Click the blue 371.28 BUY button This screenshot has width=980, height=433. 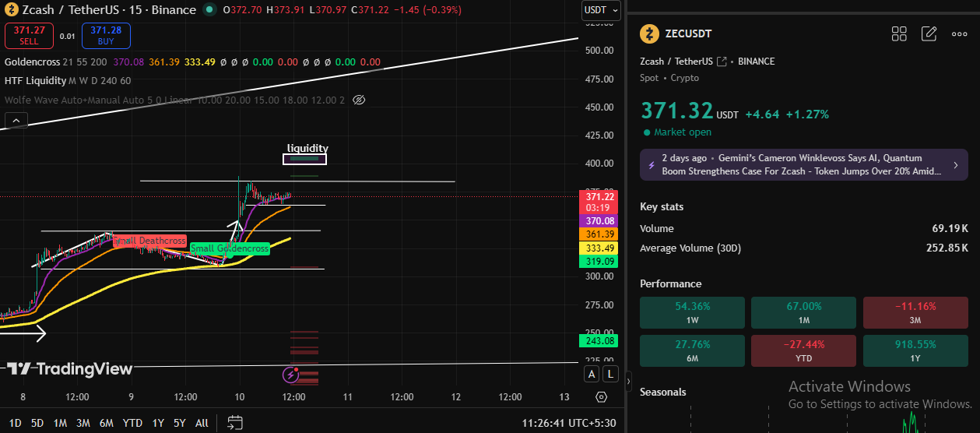coord(106,36)
